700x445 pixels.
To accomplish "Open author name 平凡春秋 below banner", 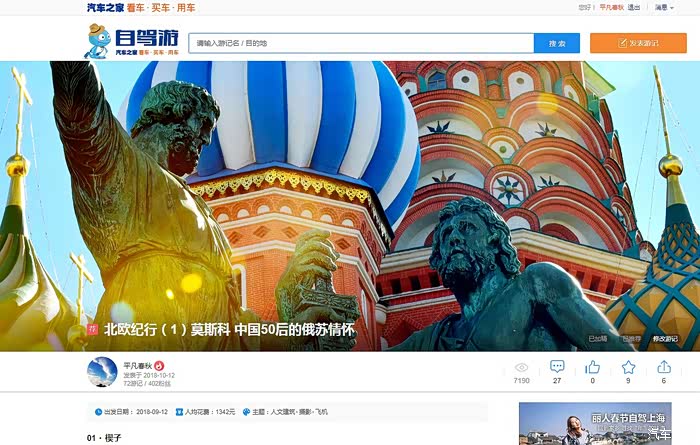I will coord(138,366).
